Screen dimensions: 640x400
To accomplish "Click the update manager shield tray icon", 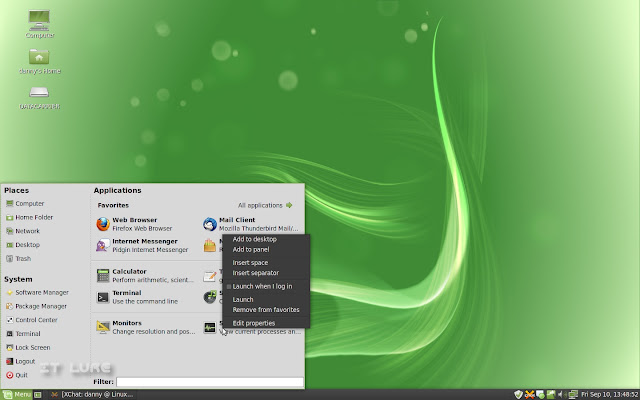I will 518,394.
